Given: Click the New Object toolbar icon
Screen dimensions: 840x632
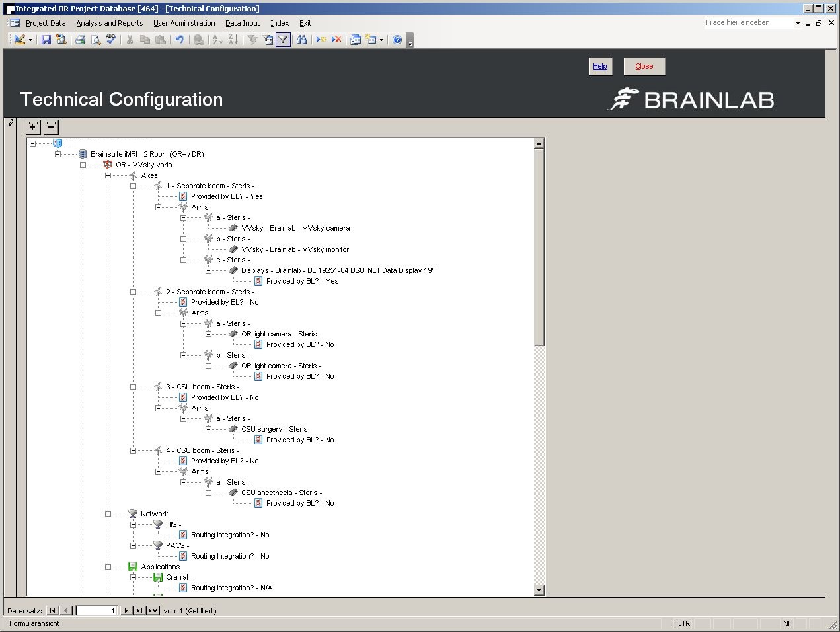Looking at the screenshot, I should click(x=371, y=40).
